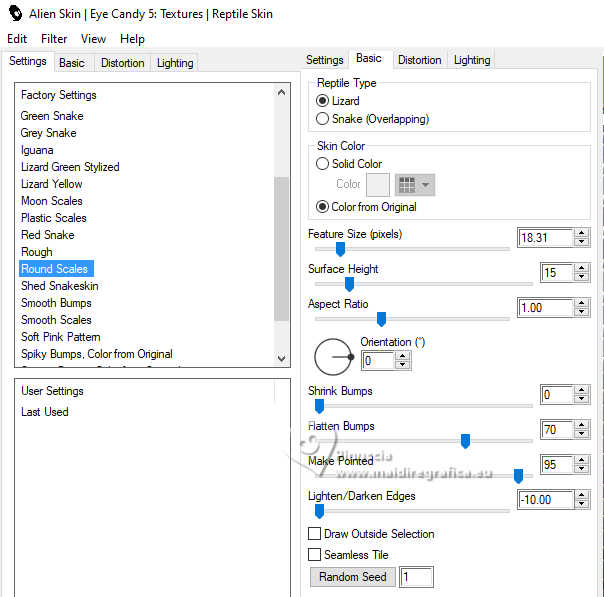Select the Rough preset
This screenshot has width=604, height=597.
37,252
